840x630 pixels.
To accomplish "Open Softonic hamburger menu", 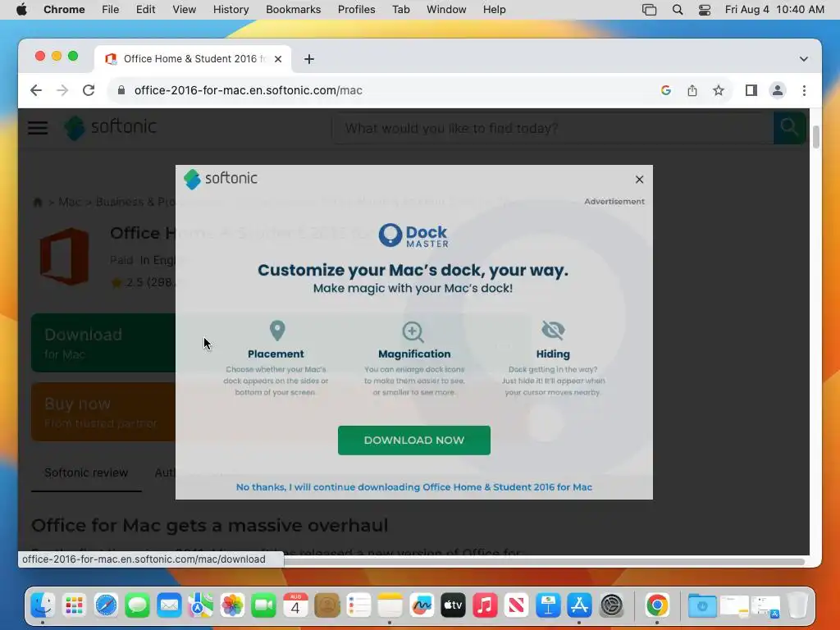I will tap(38, 127).
